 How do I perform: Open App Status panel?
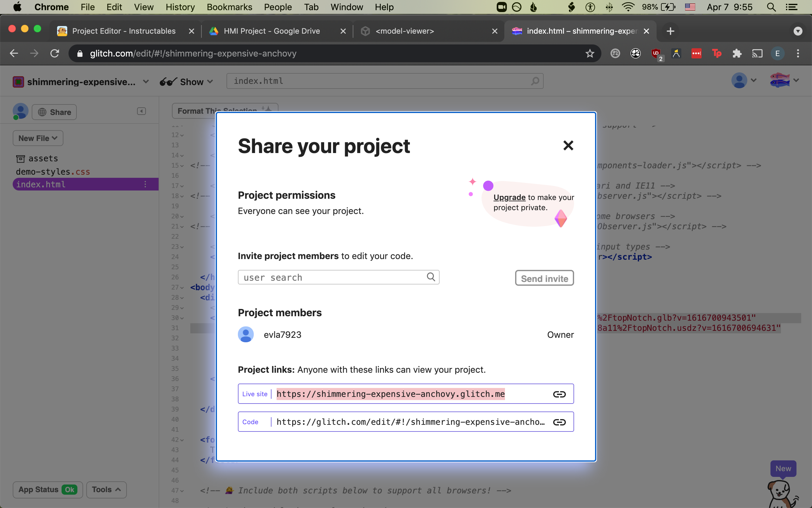(x=48, y=490)
